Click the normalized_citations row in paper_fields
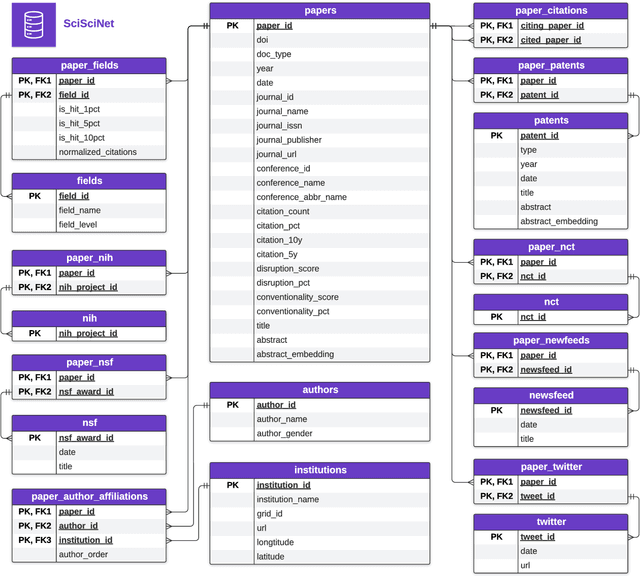The height and width of the screenshot is (577, 640). pyautogui.click(x=98, y=152)
